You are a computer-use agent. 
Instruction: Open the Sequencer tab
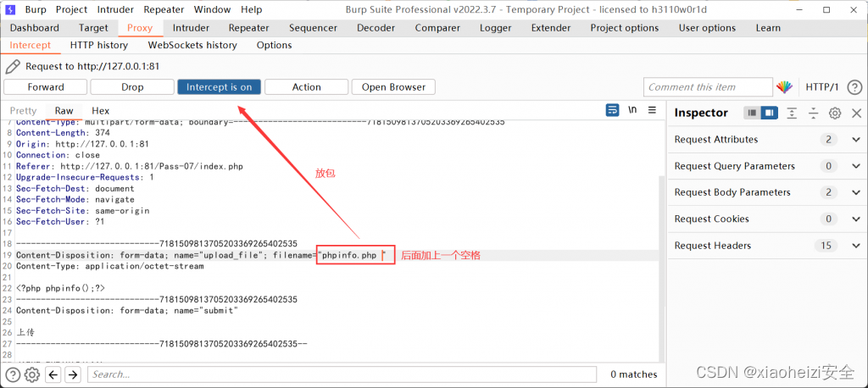313,28
